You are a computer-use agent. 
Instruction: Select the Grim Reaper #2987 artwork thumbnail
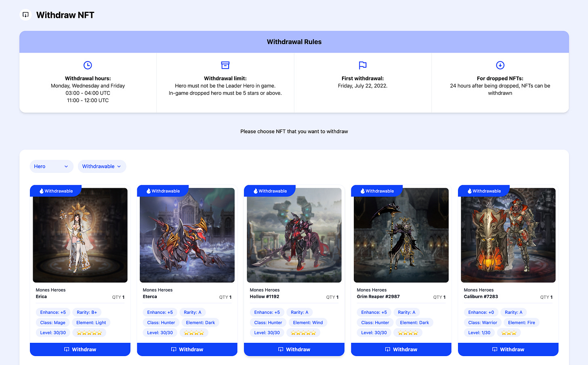pyautogui.click(x=401, y=235)
